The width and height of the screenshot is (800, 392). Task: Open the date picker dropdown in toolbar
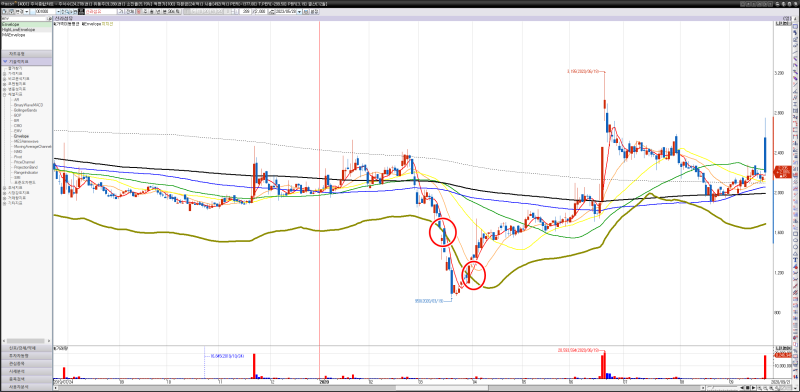click(299, 12)
